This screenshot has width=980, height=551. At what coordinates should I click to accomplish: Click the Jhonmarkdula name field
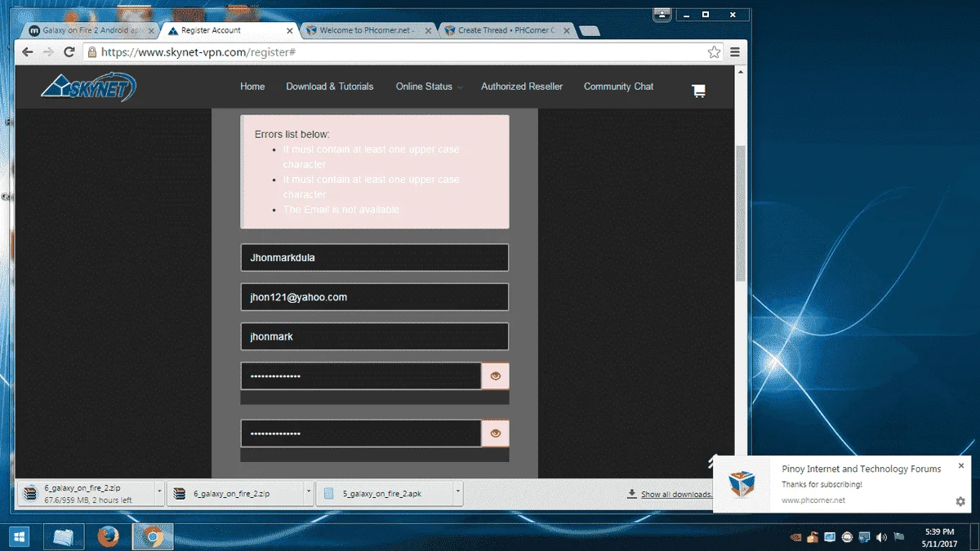coord(375,257)
